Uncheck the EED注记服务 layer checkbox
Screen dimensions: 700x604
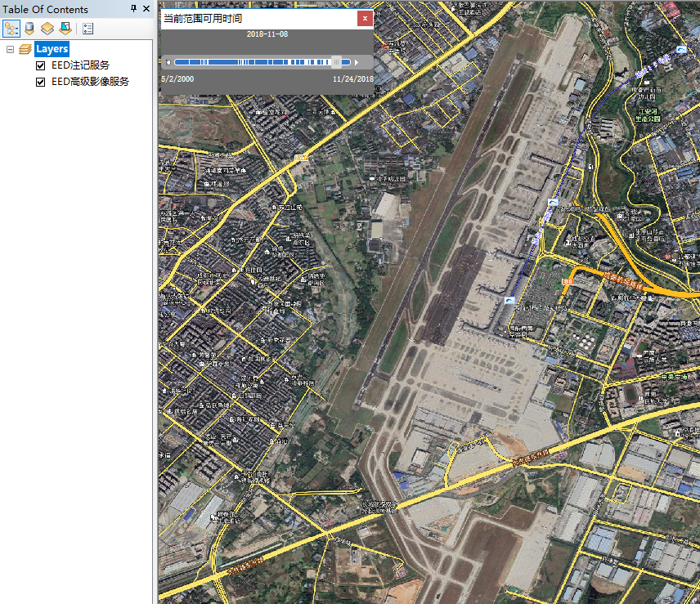pos(41,65)
